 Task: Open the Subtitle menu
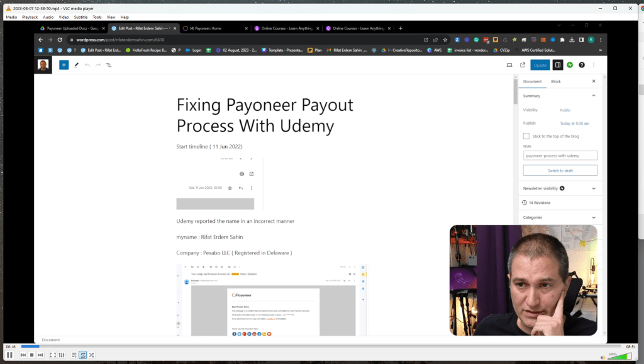(81, 17)
